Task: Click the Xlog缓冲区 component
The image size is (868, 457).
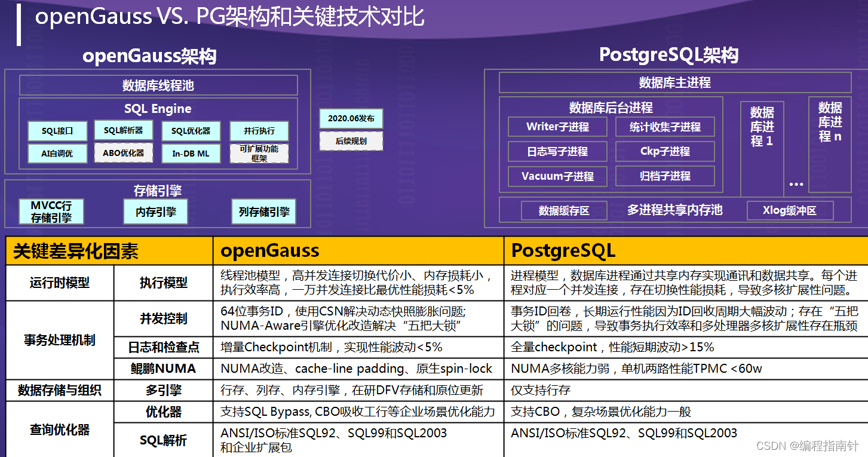Action: pyautogui.click(x=790, y=210)
